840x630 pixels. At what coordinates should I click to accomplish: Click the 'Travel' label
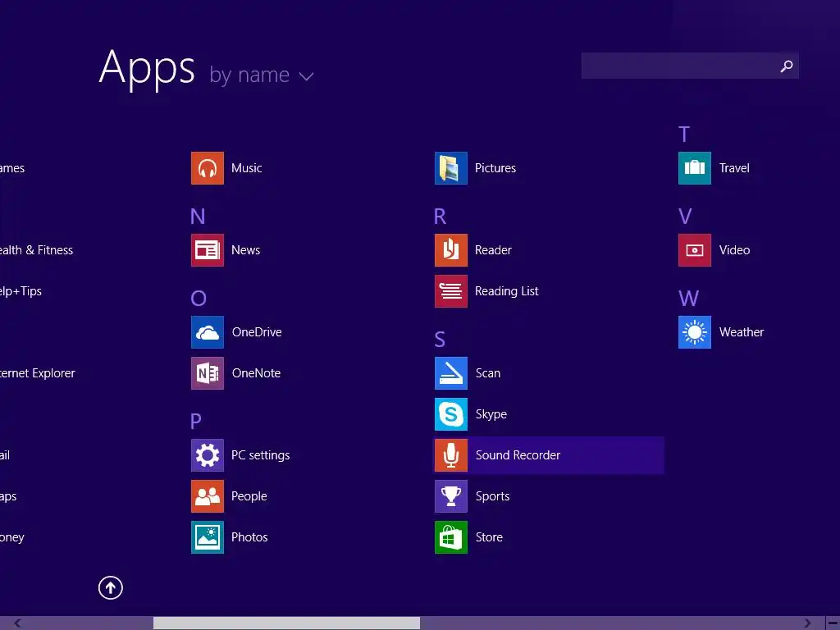coord(734,168)
